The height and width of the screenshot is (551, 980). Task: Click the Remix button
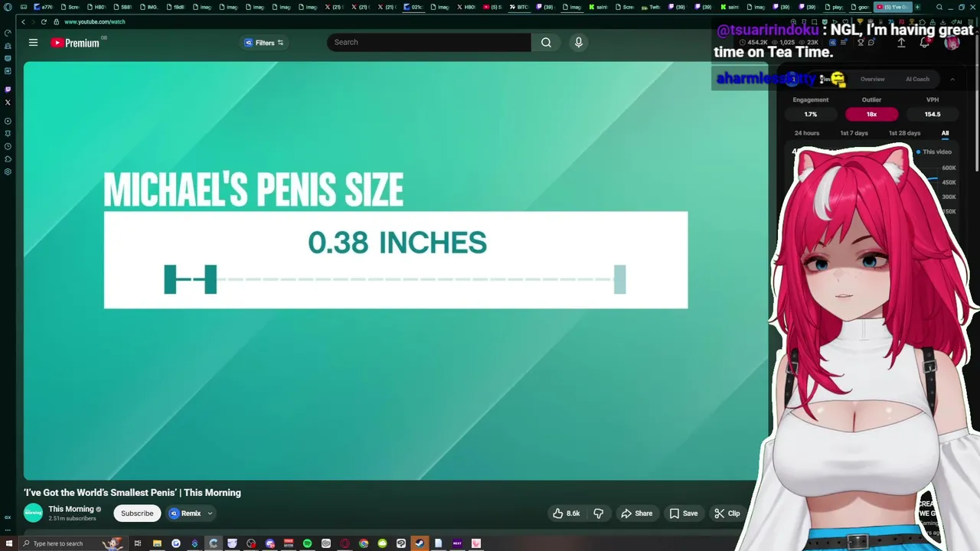(x=185, y=514)
